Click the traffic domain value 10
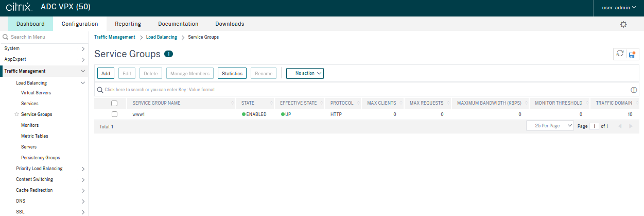 click(630, 114)
